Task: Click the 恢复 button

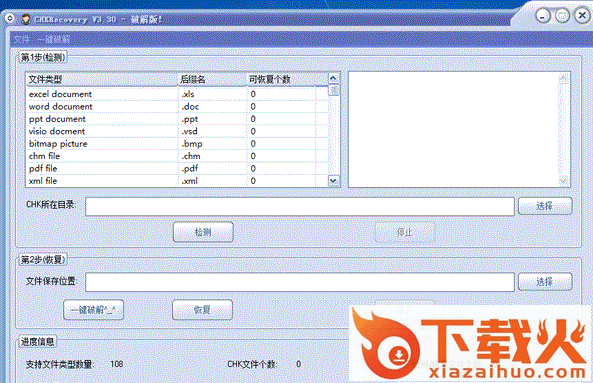Action: (x=202, y=310)
